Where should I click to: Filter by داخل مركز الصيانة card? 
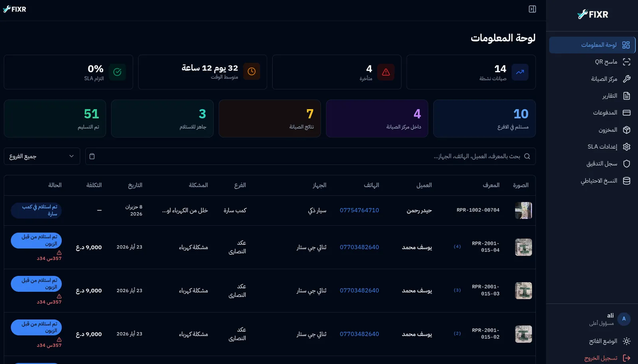pos(377,118)
